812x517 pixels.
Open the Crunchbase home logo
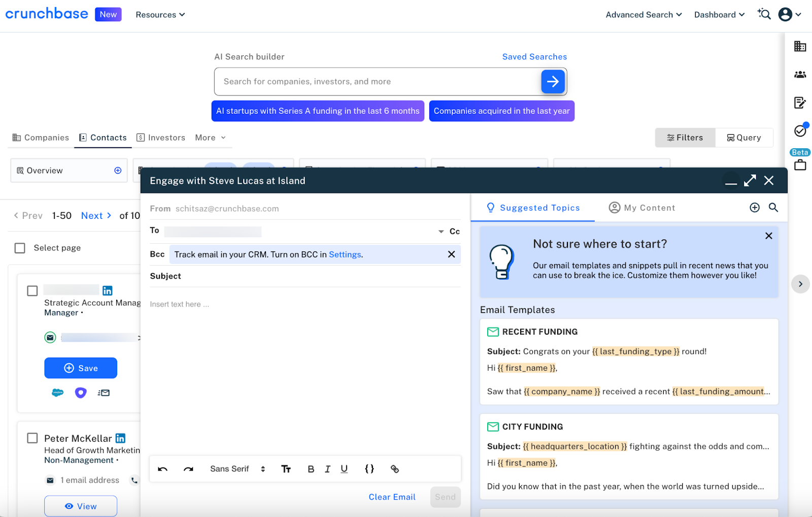coord(47,14)
